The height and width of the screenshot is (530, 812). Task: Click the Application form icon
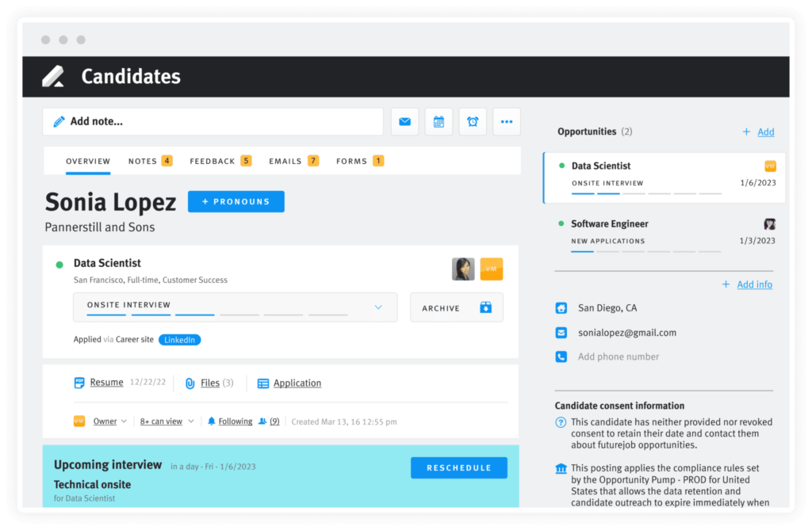tap(263, 383)
